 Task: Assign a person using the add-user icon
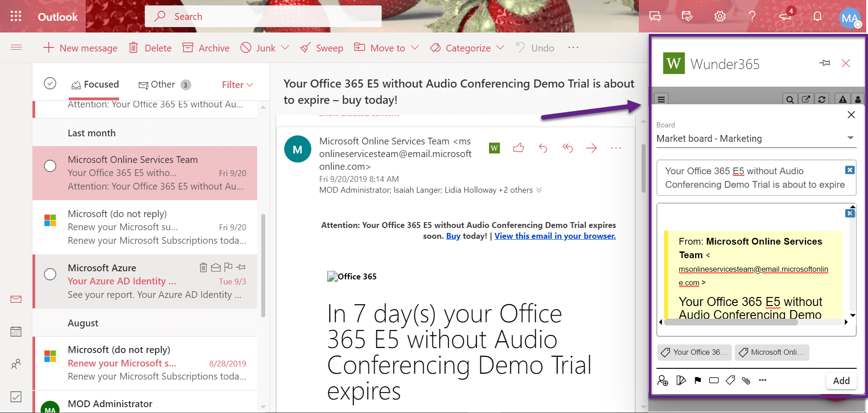663,381
